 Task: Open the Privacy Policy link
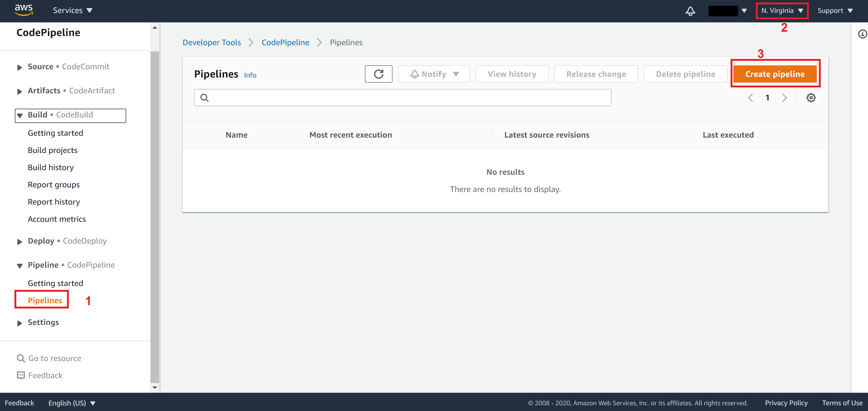[x=786, y=403]
